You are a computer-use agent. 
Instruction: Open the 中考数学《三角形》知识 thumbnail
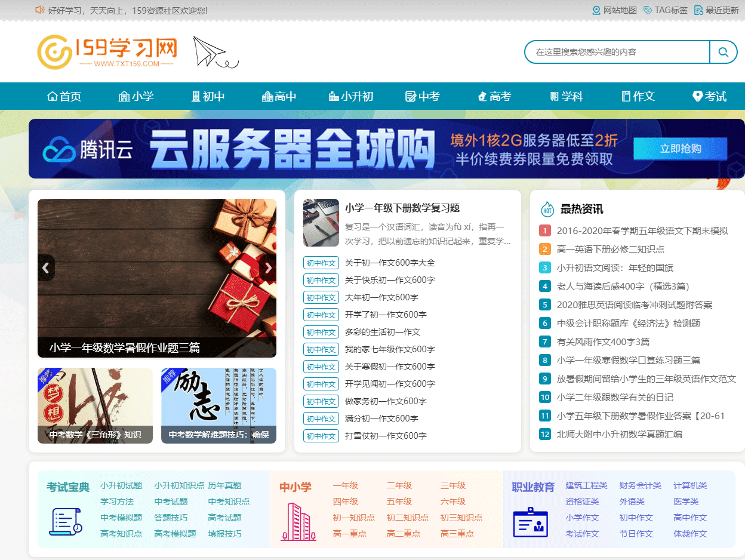(95, 405)
